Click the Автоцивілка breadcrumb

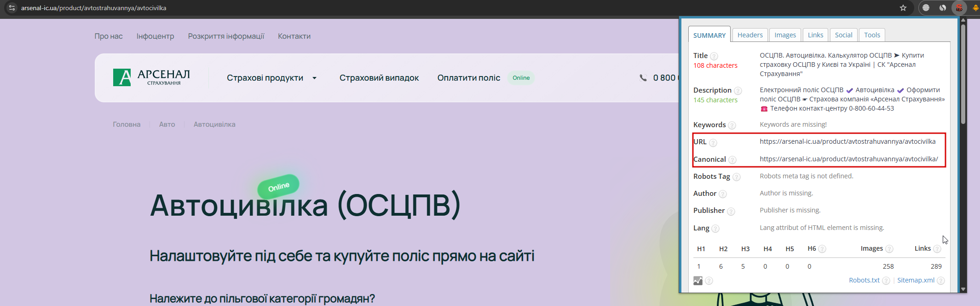point(214,124)
